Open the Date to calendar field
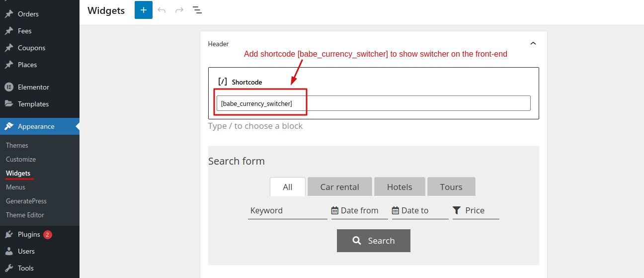Screen dimensions: 644x278 coord(420,210)
